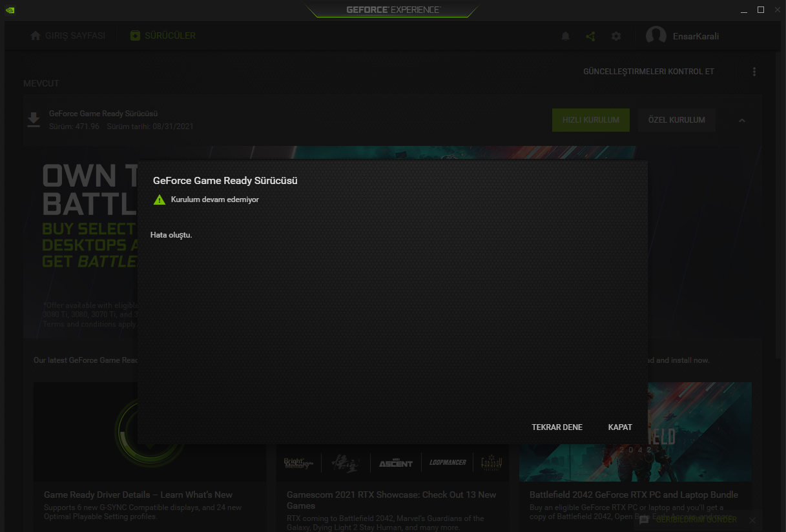Close the GeForce Experience window
The width and height of the screenshot is (786, 532).
point(776,10)
